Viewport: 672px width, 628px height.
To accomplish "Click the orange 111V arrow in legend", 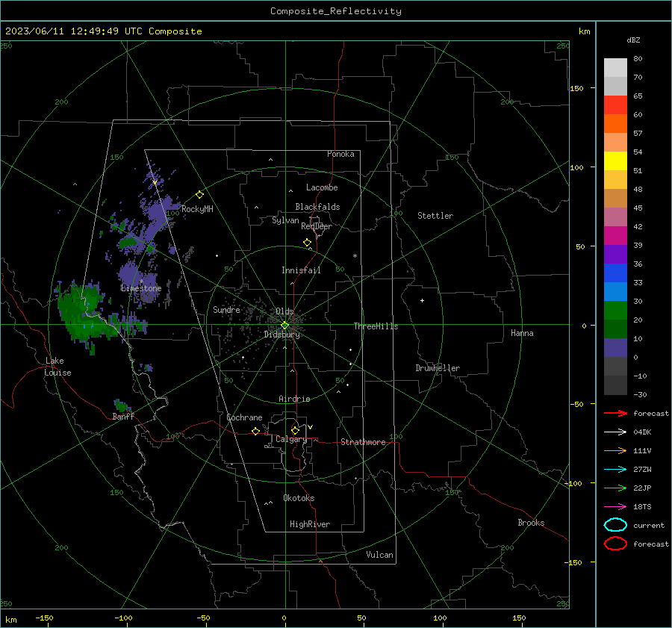I will pyautogui.click(x=615, y=450).
